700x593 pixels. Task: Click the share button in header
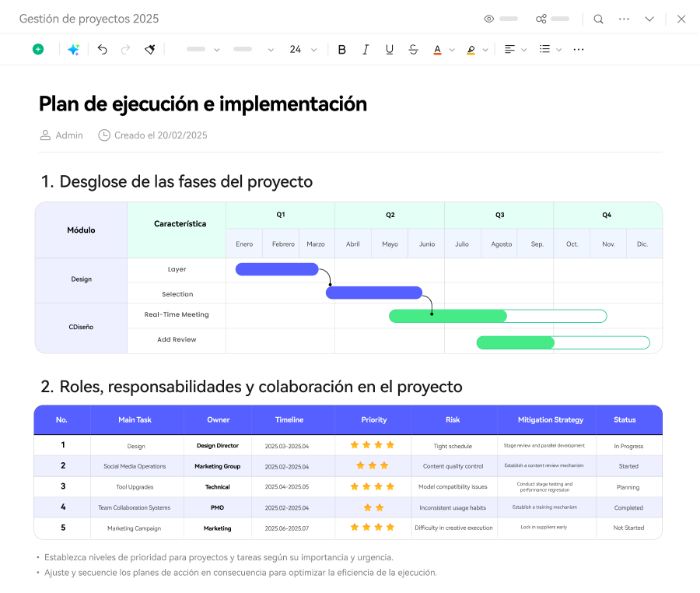click(541, 19)
